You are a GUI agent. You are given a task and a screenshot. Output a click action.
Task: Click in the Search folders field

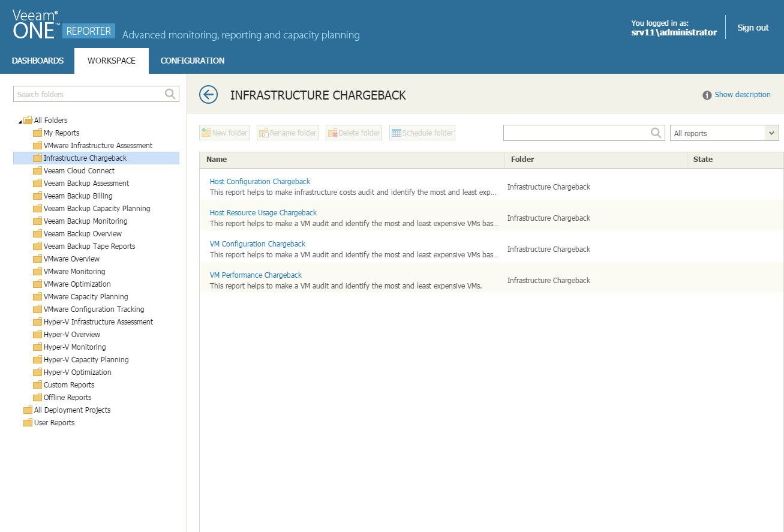click(89, 94)
